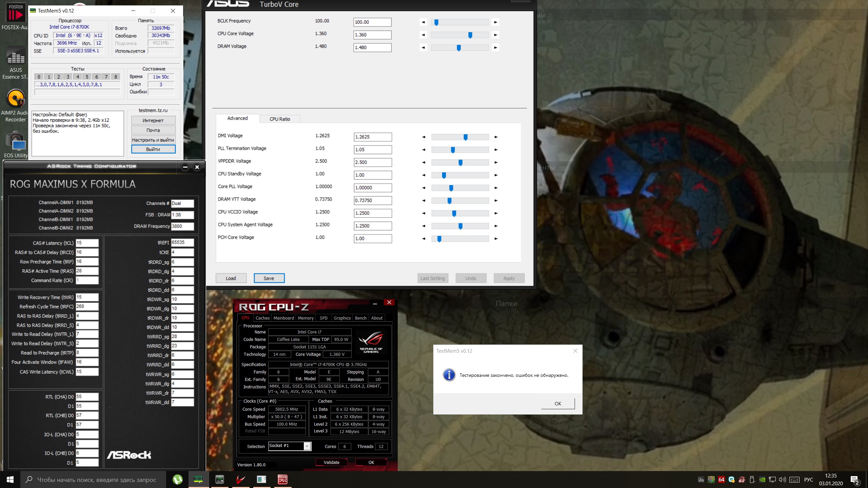Open the AIDA64 tray icon
Screen dimensions: 868x488
pyautogui.click(x=722, y=480)
